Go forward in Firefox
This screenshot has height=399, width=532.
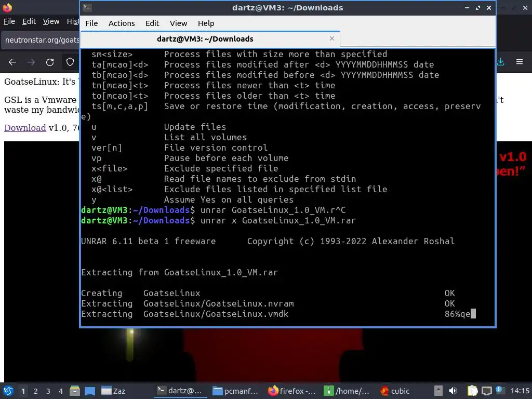pyautogui.click(x=31, y=62)
